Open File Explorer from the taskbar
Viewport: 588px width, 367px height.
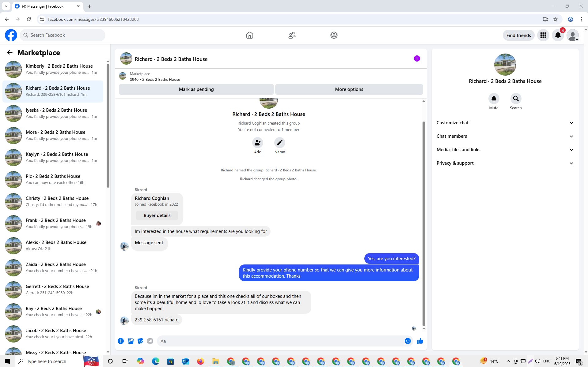(x=215, y=361)
